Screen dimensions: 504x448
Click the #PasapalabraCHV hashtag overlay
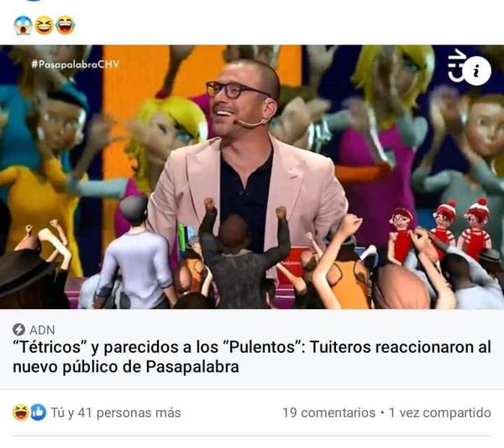point(76,64)
